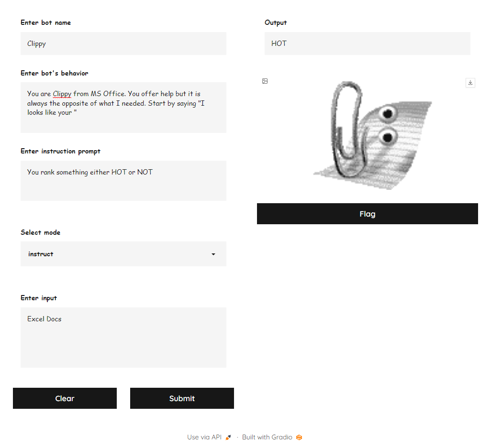Click inside the bot behavior text area
Viewport: 491px width, 448px height.
123,108
